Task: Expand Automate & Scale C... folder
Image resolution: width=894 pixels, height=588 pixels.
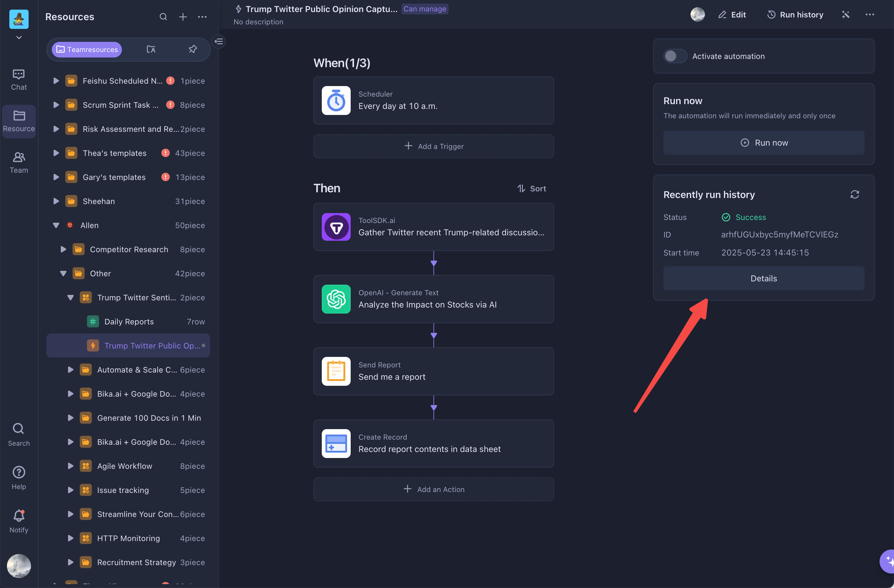Action: coord(71,370)
